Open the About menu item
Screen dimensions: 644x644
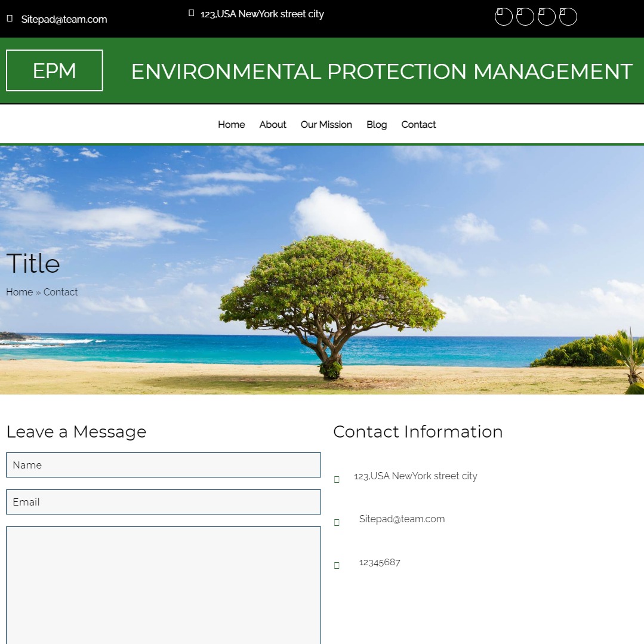(273, 125)
